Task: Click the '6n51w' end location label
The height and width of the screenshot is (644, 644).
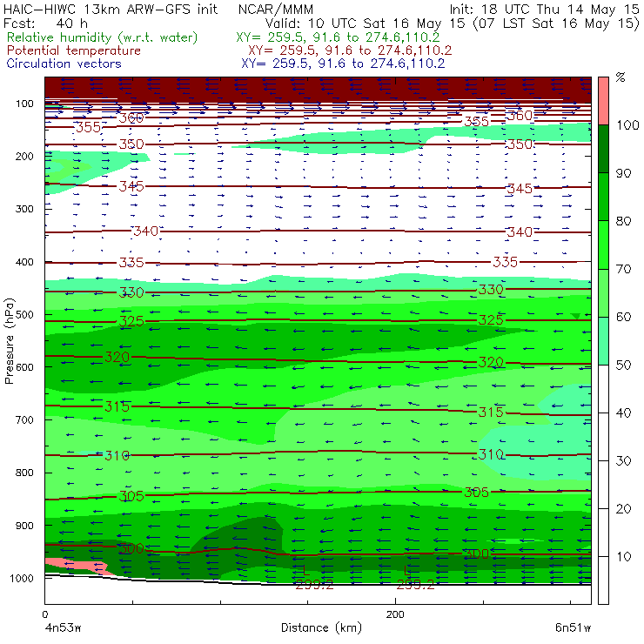Action: pyautogui.click(x=573, y=628)
